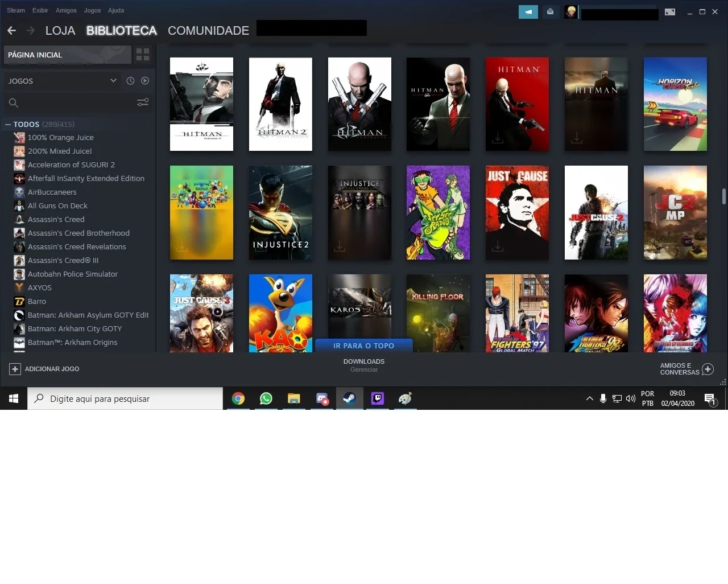Click the library search field
Image resolution: width=728 pixels, height=584 pixels.
(77, 102)
